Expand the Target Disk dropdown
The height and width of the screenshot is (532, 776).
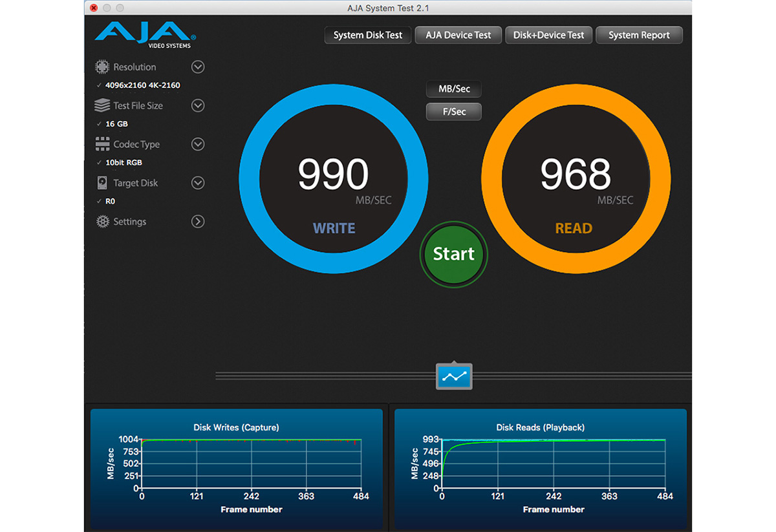pyautogui.click(x=198, y=183)
